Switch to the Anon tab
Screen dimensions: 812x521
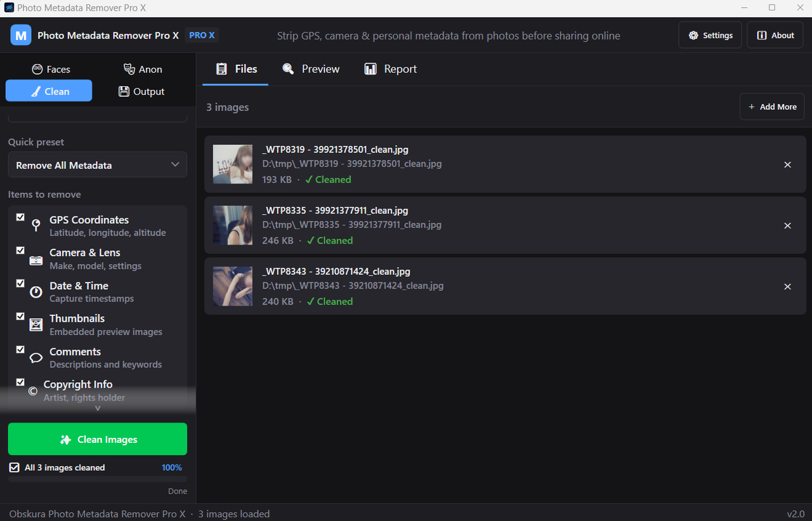pos(143,69)
